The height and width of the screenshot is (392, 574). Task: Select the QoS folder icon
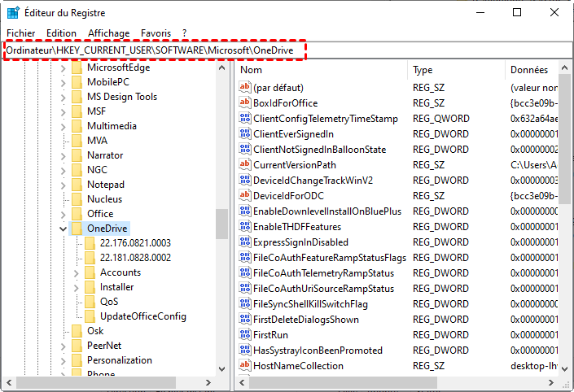[90, 301]
